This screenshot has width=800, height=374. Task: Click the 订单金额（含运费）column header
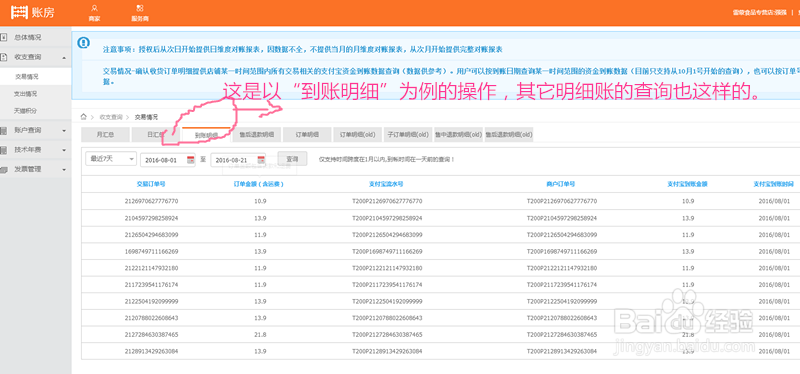pos(258,184)
